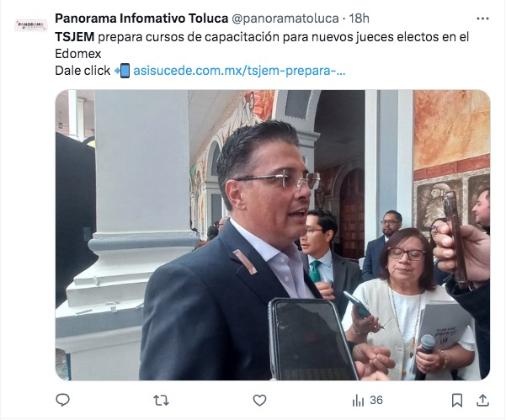
Task: Click the 36 views count
Action: pos(376,401)
